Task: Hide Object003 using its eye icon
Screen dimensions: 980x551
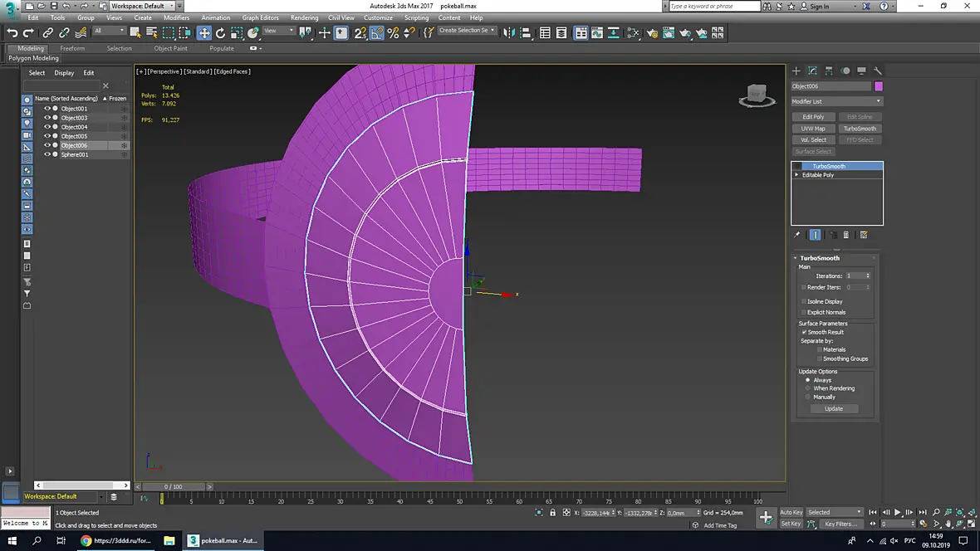Action: (47, 118)
